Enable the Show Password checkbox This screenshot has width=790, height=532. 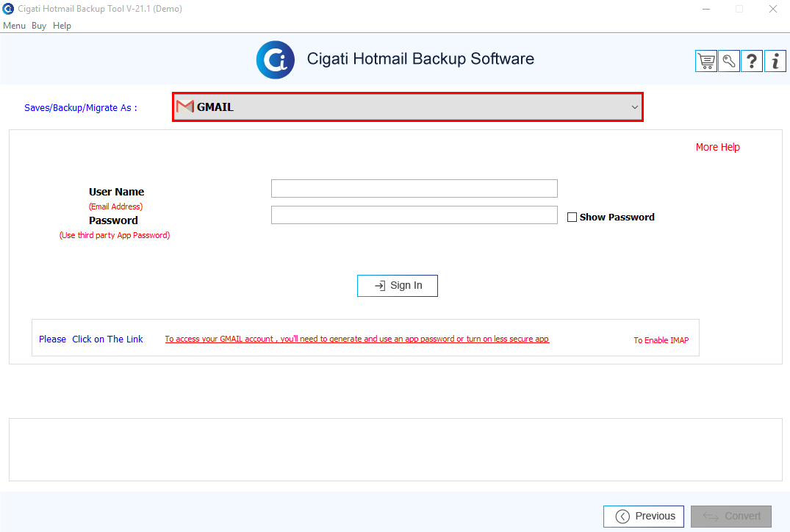pyautogui.click(x=572, y=217)
